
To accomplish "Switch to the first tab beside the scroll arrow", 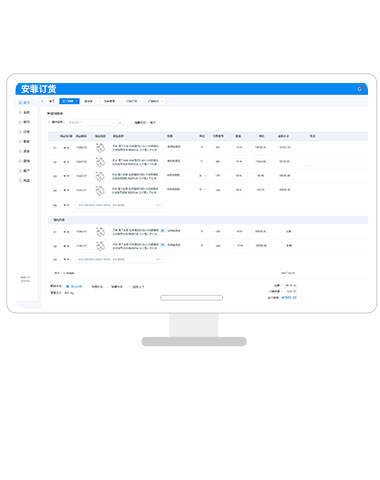I will click(52, 101).
